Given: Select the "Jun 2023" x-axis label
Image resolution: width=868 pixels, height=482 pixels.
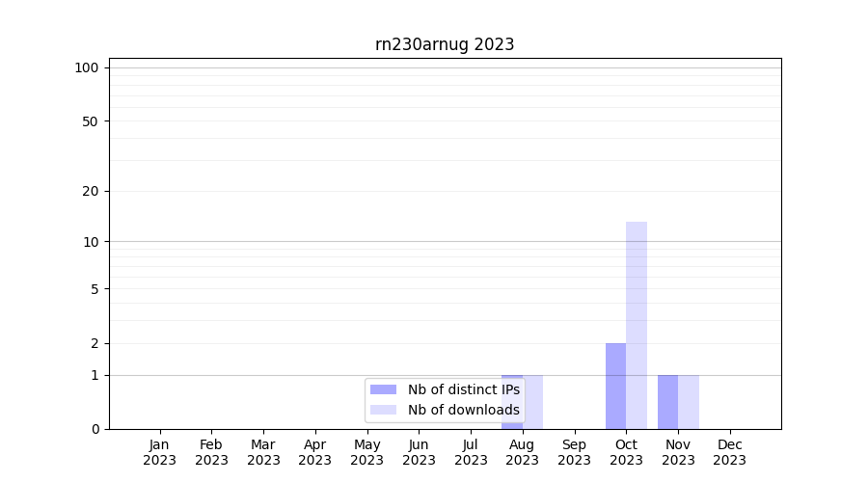Looking at the screenshot, I should point(419,452).
